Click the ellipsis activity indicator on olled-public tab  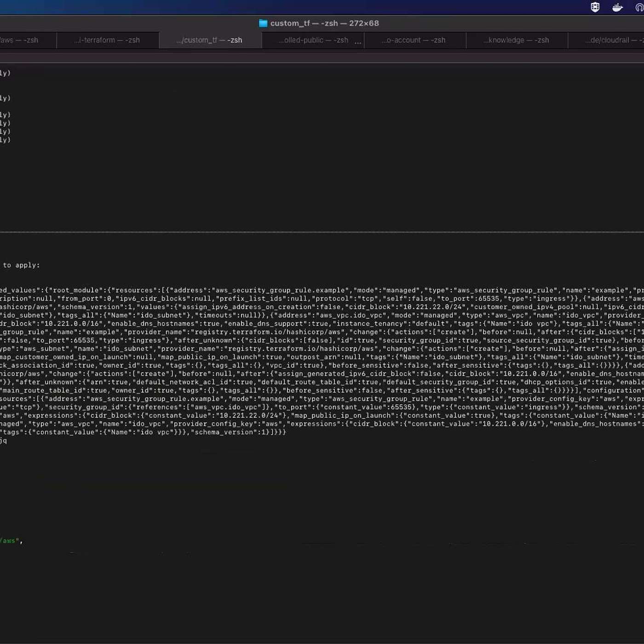point(358,41)
